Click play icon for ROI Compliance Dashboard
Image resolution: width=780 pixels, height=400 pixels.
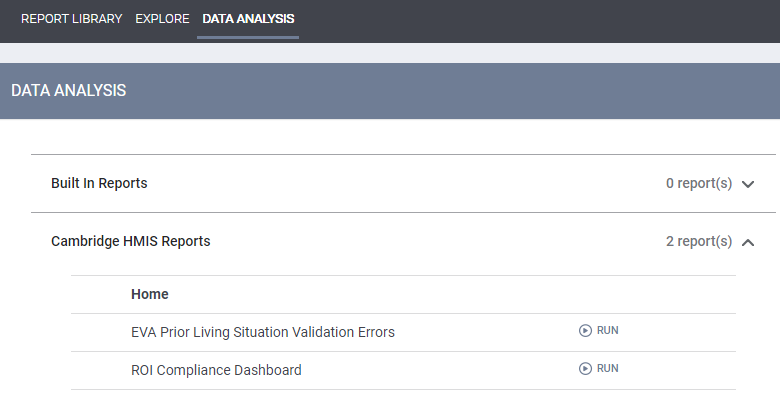(x=585, y=369)
